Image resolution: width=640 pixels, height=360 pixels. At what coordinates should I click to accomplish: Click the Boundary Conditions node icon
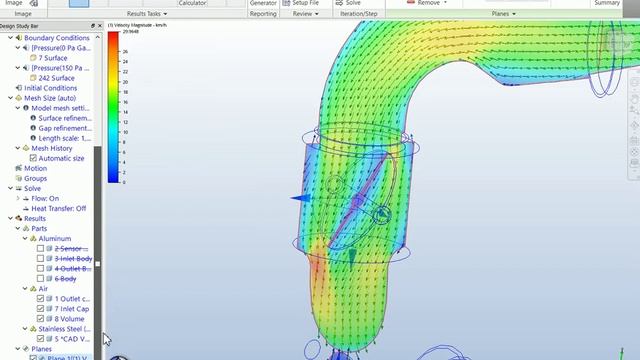(x=19, y=38)
